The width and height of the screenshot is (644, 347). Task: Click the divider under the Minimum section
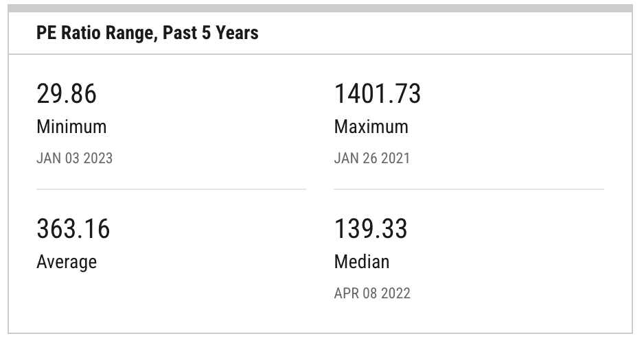coord(171,189)
